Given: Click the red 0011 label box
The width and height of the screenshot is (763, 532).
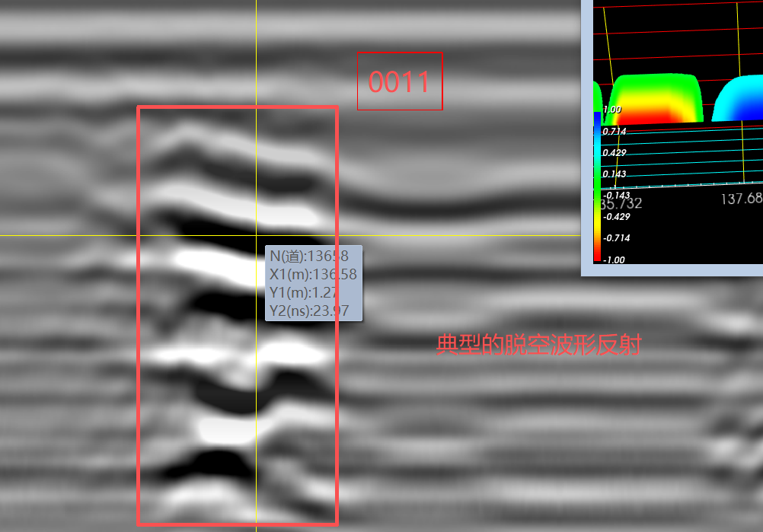Looking at the screenshot, I should tap(400, 81).
